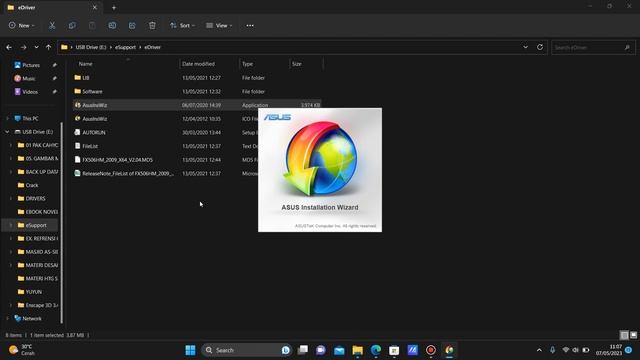
Task: Expand the Network tree node
Action: point(7,318)
